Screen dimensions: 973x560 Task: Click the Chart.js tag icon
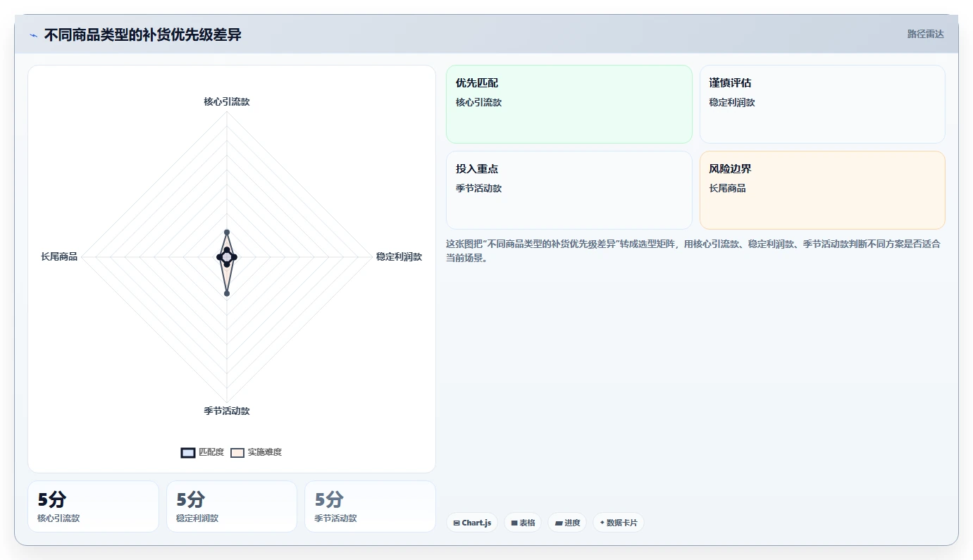[457, 523]
